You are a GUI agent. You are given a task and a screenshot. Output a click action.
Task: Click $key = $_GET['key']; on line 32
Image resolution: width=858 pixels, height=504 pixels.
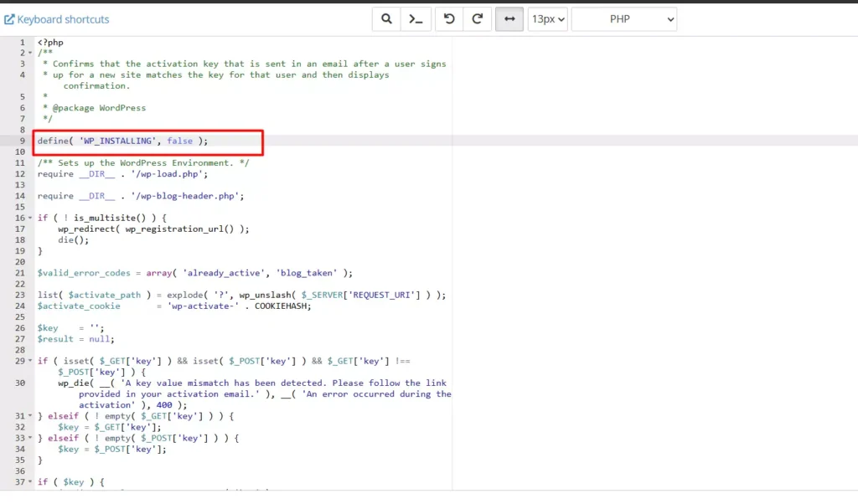pos(110,427)
